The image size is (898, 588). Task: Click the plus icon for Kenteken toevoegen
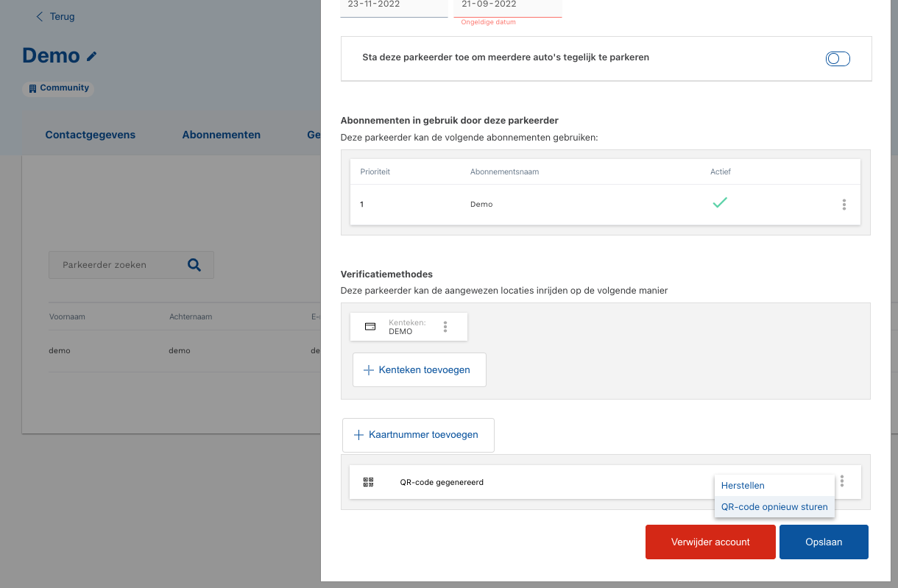pos(370,370)
